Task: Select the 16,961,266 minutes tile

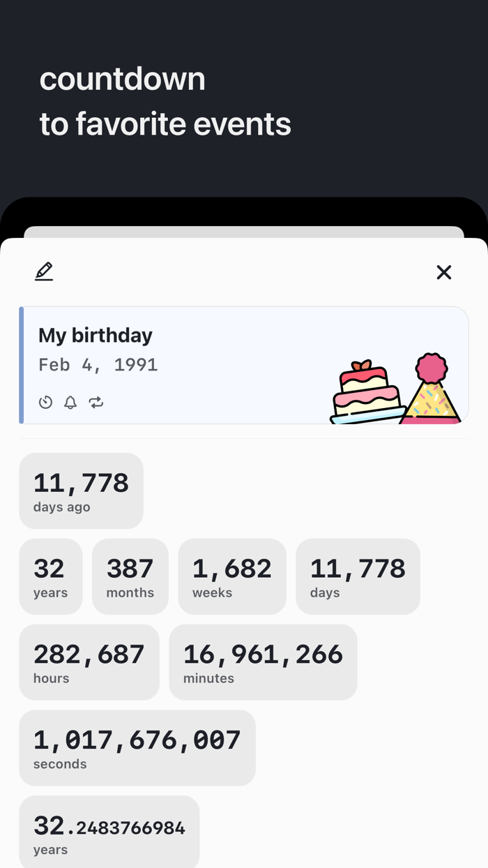Action: pyautogui.click(x=263, y=661)
